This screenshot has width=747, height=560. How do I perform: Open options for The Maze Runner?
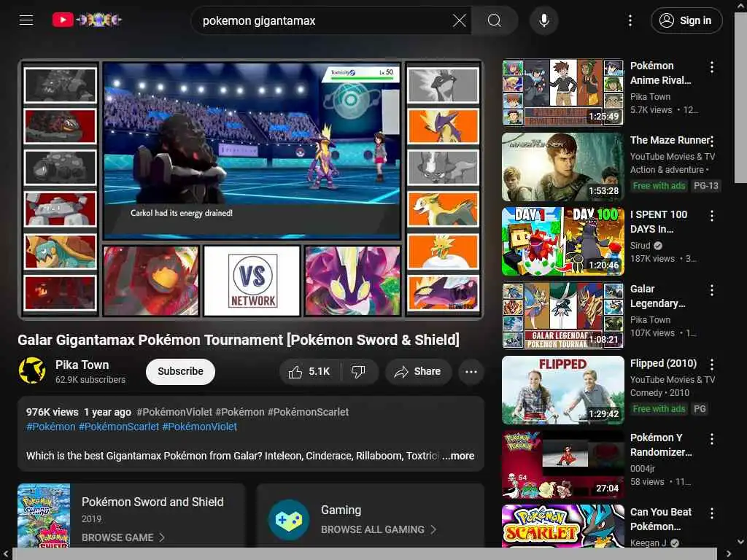tap(711, 142)
